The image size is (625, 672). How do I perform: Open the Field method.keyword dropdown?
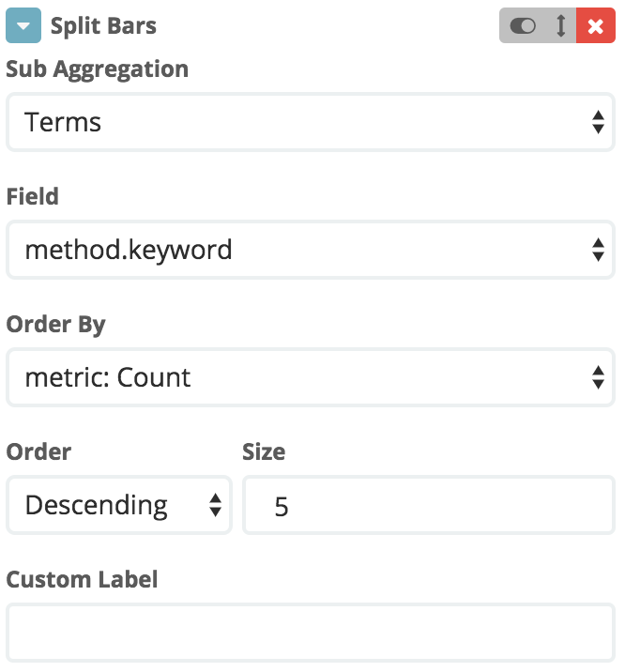[x=311, y=250]
